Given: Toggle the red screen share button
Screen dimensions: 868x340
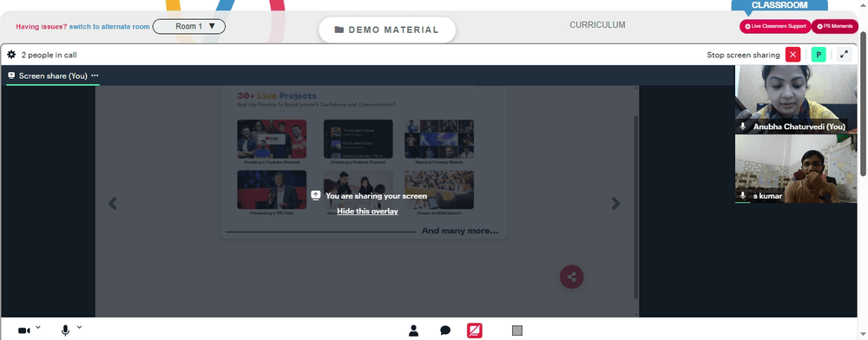Looking at the screenshot, I should pyautogui.click(x=475, y=330).
